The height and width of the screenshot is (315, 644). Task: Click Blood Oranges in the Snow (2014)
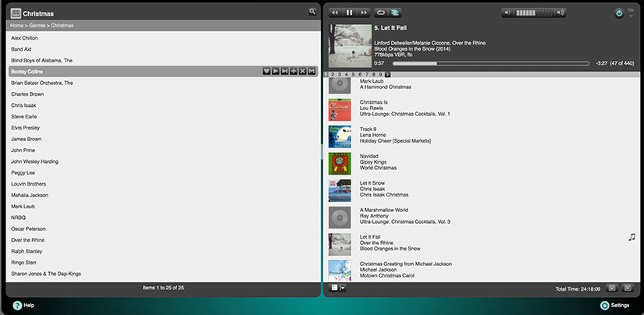412,49
